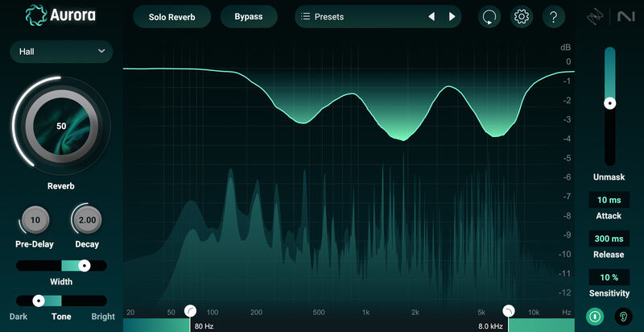Viewport: 644px width, 332px height.
Task: Click the 200 frequency axis label
Action: click(x=256, y=313)
